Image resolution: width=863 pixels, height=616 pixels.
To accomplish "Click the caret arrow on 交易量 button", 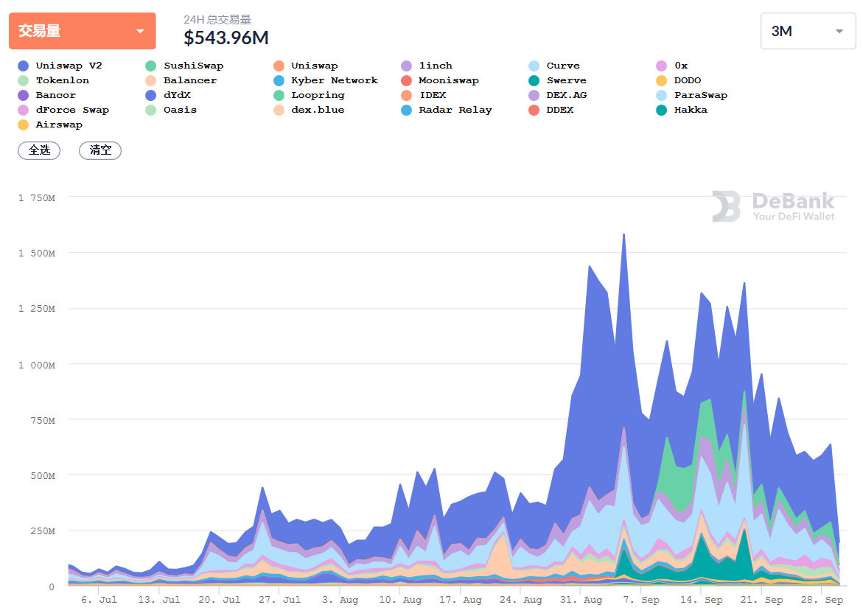I will click(x=140, y=32).
